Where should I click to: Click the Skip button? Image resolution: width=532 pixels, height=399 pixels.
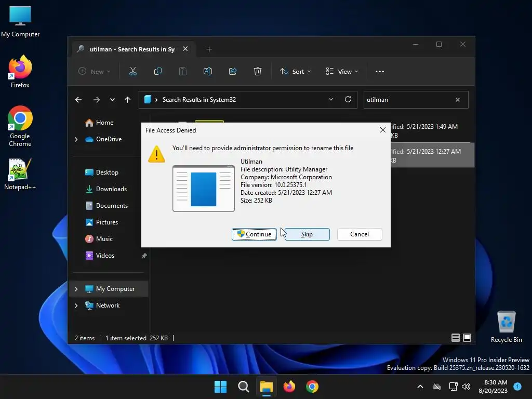pyautogui.click(x=307, y=234)
